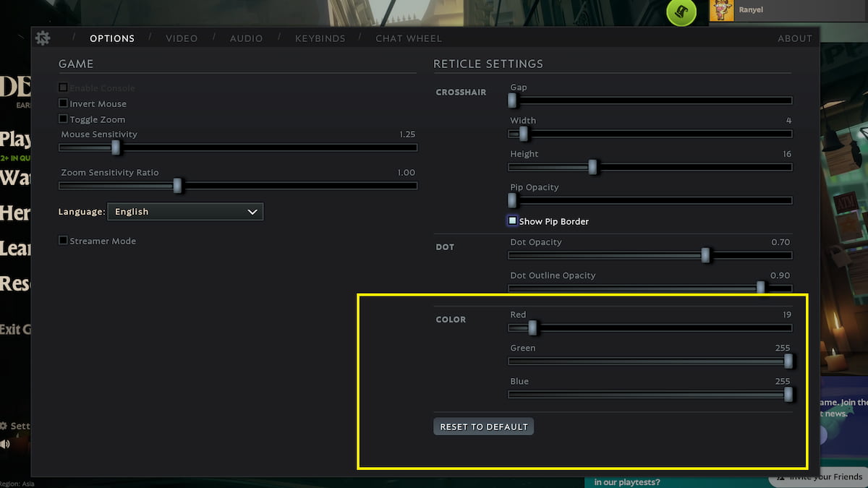Click the Green value 255
Image resolution: width=868 pixels, height=488 pixels.
point(783,348)
